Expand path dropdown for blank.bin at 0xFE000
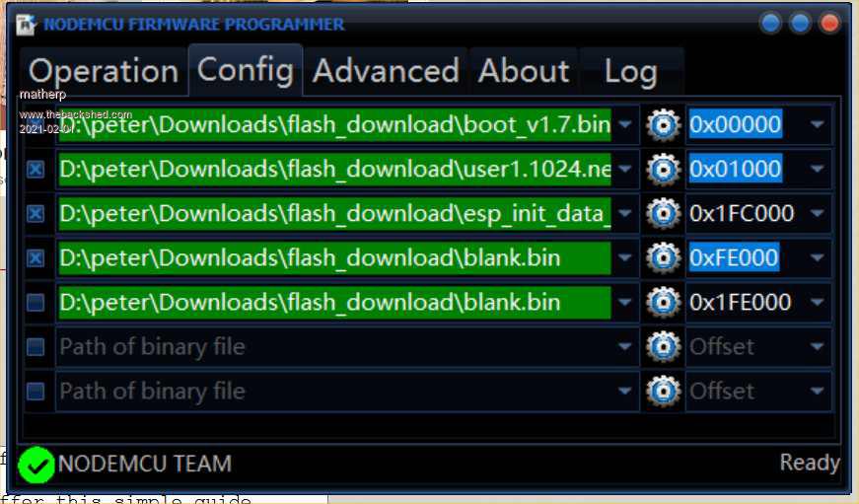Screen dimensions: 859x504 click(x=624, y=258)
